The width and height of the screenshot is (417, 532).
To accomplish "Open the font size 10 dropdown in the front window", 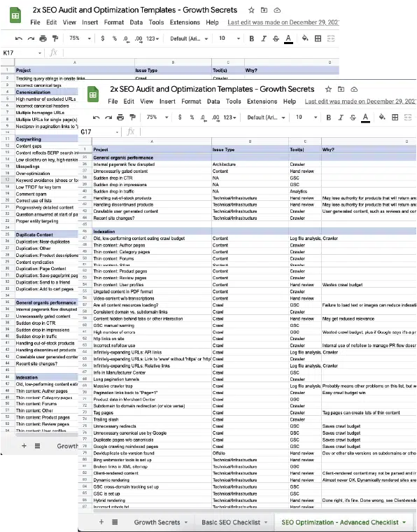I will point(306,118).
